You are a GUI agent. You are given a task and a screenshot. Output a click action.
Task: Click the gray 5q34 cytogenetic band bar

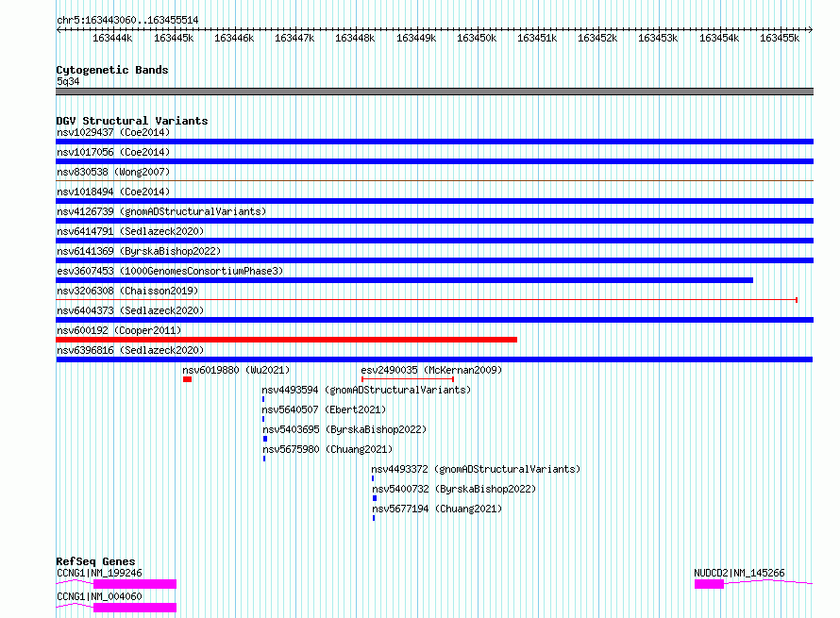[x=434, y=92]
